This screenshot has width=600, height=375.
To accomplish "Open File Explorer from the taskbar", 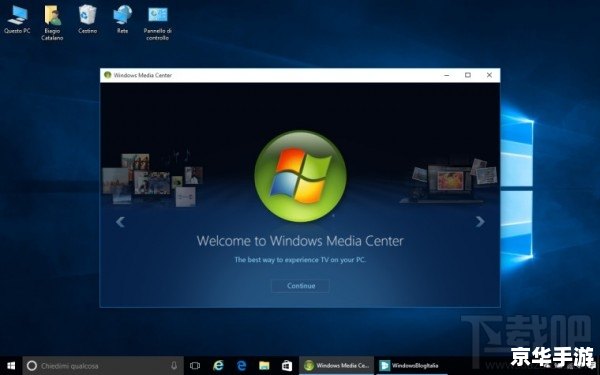I will pyautogui.click(x=264, y=366).
